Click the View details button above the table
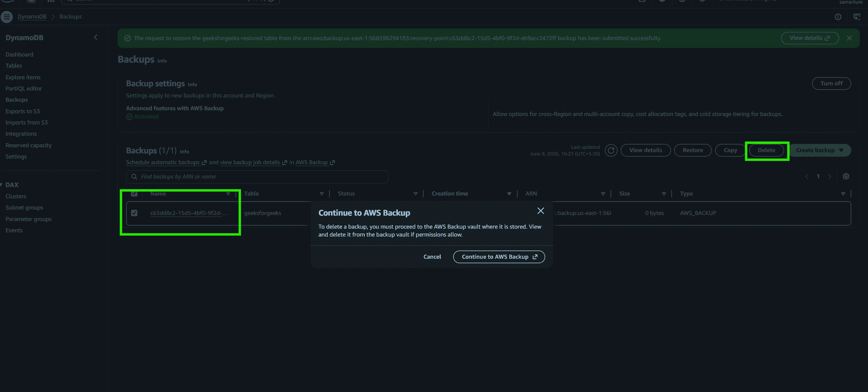This screenshot has width=868, height=392. point(645,150)
